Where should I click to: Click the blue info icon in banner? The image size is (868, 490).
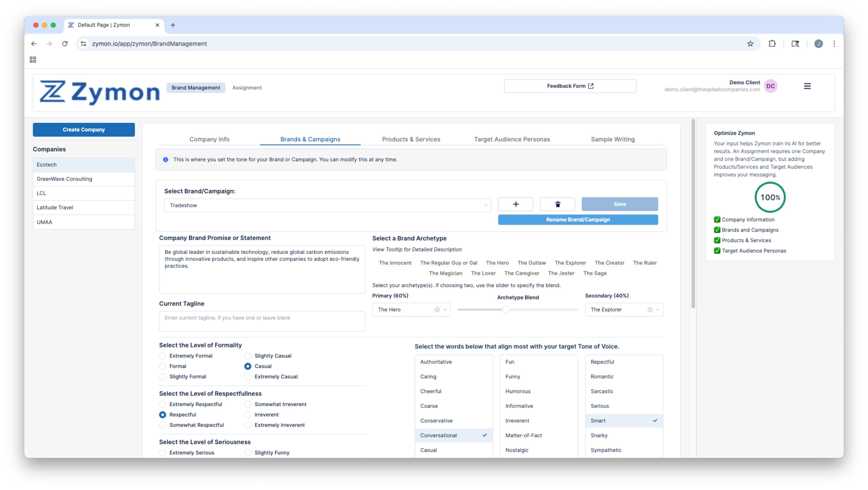click(165, 159)
